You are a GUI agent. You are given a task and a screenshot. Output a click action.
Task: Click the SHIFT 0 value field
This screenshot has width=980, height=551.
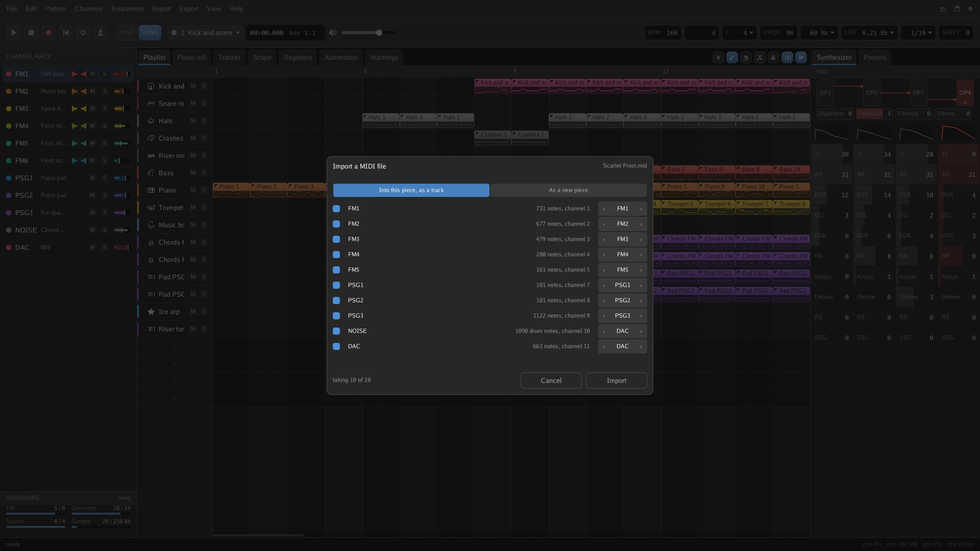(x=955, y=33)
